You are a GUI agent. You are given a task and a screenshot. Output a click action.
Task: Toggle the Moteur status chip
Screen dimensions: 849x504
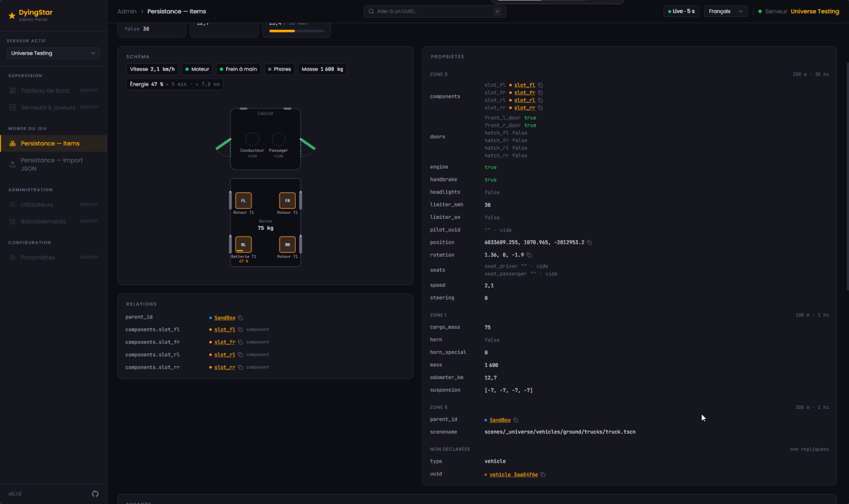197,69
